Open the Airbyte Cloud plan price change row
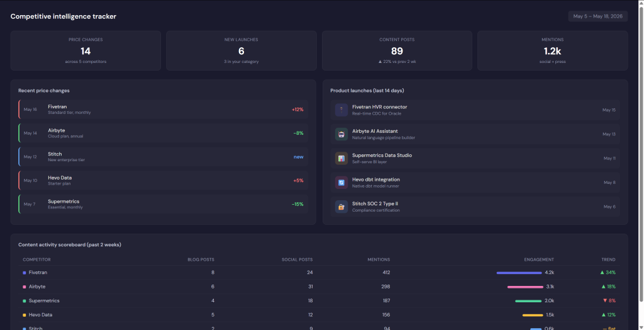This screenshot has width=644, height=330. tap(163, 133)
